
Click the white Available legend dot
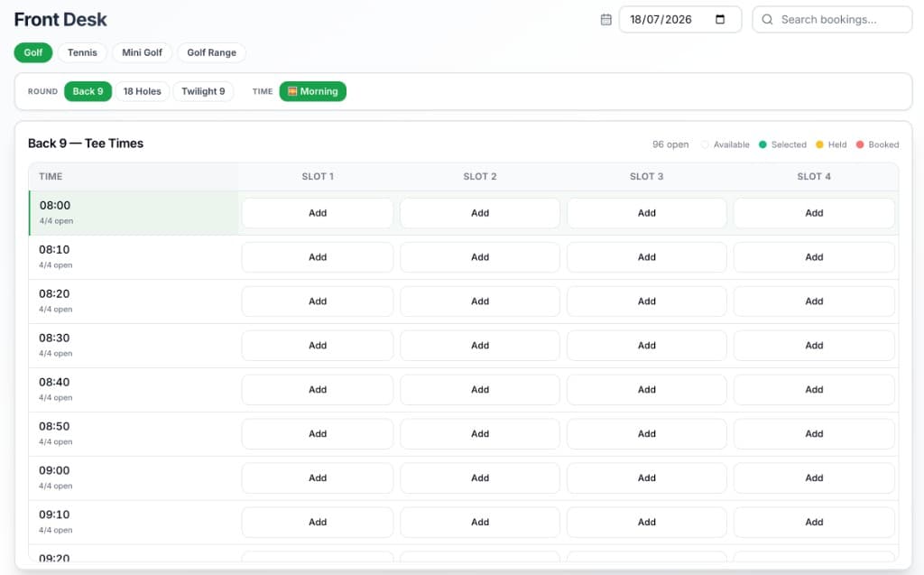coord(705,144)
